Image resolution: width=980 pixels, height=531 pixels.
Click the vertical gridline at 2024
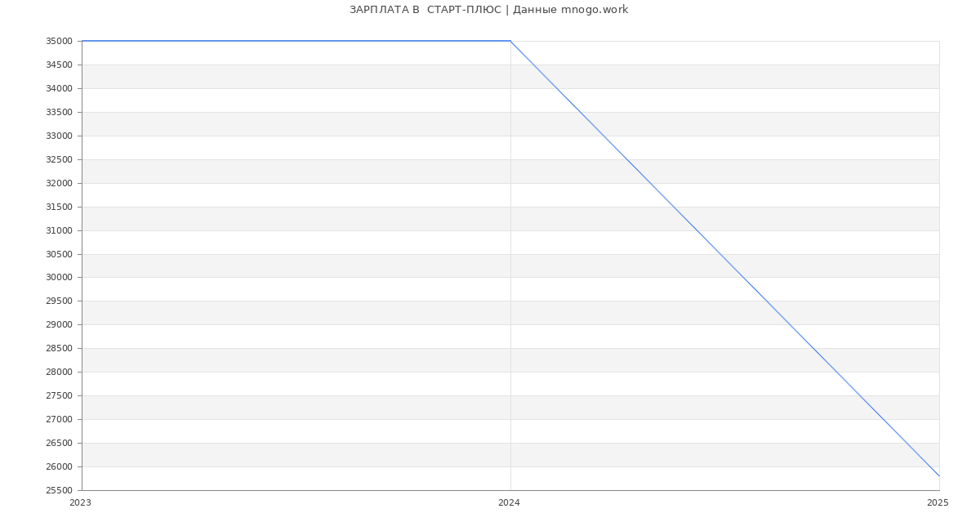coord(510,270)
